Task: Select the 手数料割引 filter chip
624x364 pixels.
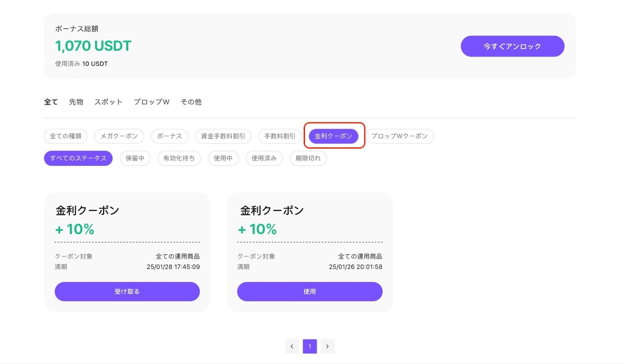Action: [x=280, y=136]
